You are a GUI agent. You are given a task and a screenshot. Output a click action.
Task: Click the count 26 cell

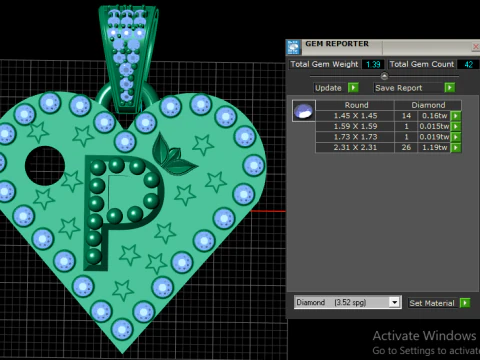pos(406,148)
